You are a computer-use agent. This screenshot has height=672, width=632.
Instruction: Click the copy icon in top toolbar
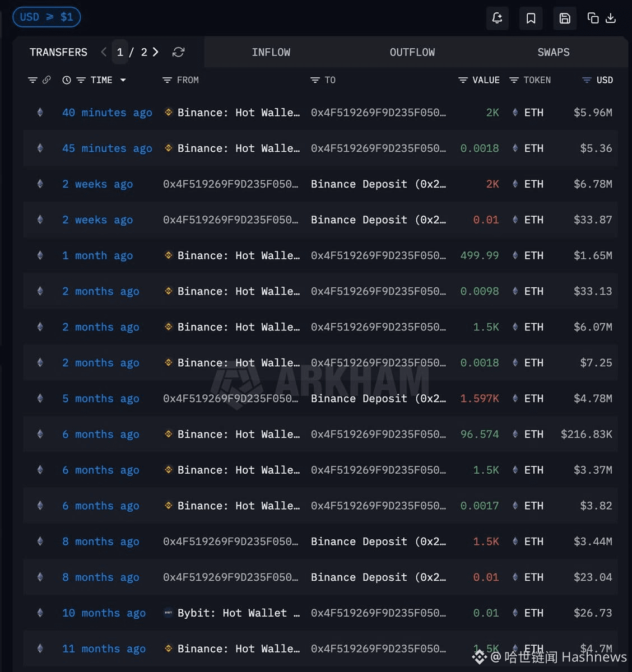click(593, 18)
